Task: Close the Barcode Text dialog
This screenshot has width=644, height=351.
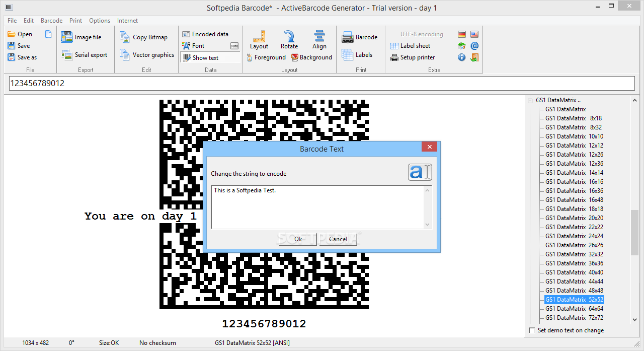Action: (429, 147)
